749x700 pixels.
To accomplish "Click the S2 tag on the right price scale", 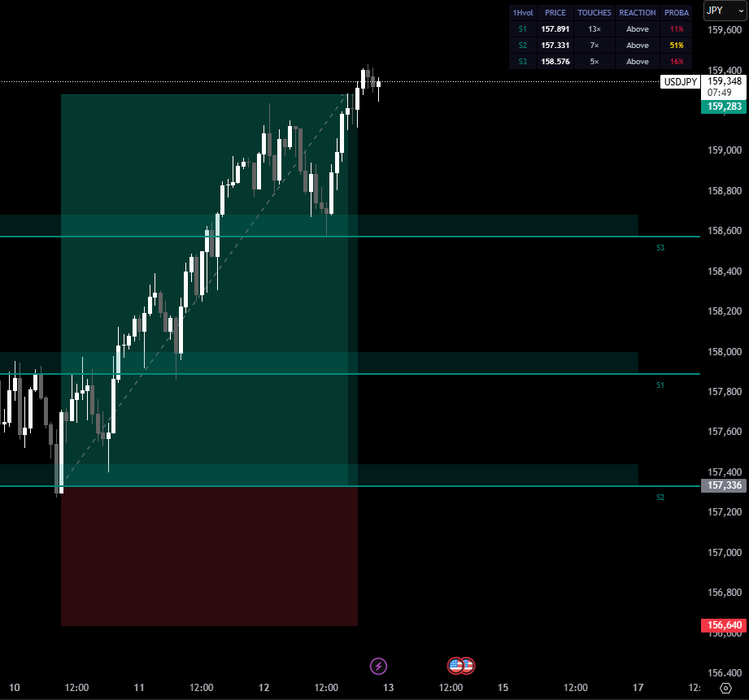I will (x=660, y=495).
